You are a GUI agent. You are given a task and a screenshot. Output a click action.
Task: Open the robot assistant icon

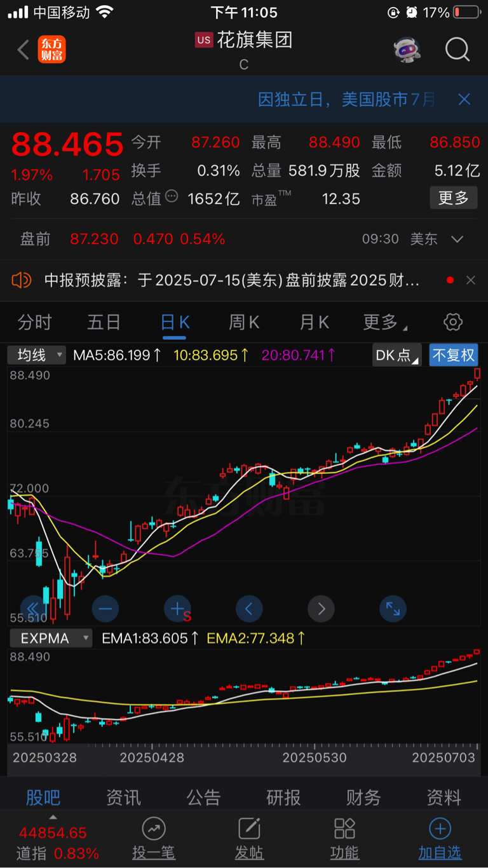[x=407, y=49]
